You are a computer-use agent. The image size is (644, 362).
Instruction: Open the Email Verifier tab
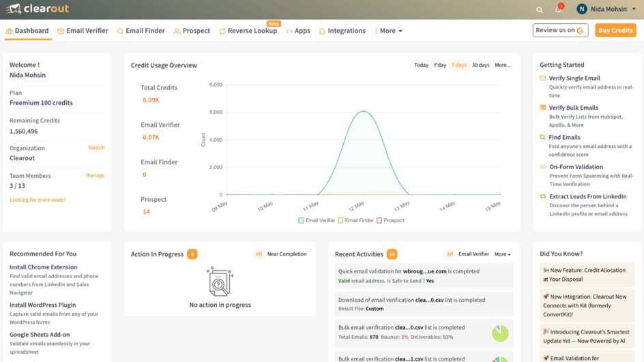click(x=83, y=31)
